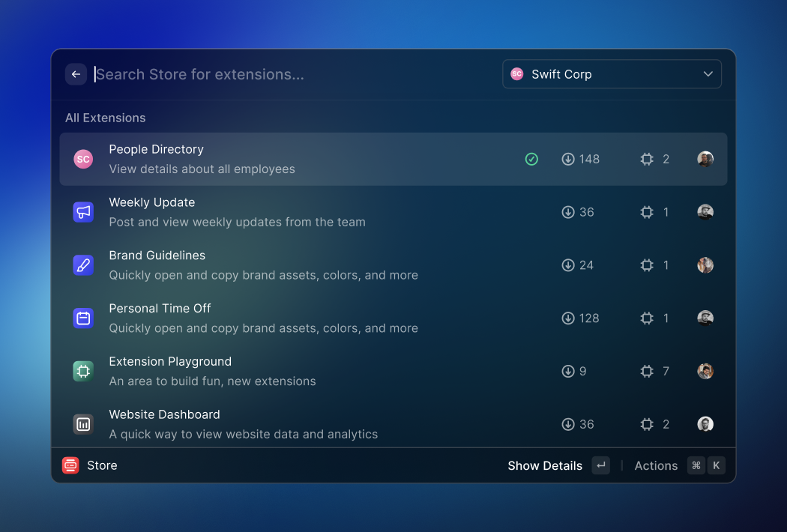Click the Store icon in the bottom bar

(70, 465)
